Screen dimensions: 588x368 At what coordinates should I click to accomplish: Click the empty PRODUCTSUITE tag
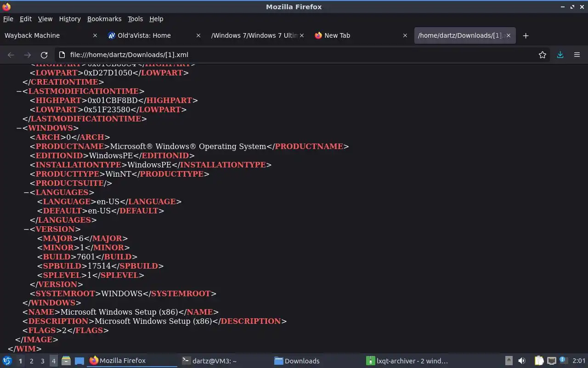(x=71, y=183)
